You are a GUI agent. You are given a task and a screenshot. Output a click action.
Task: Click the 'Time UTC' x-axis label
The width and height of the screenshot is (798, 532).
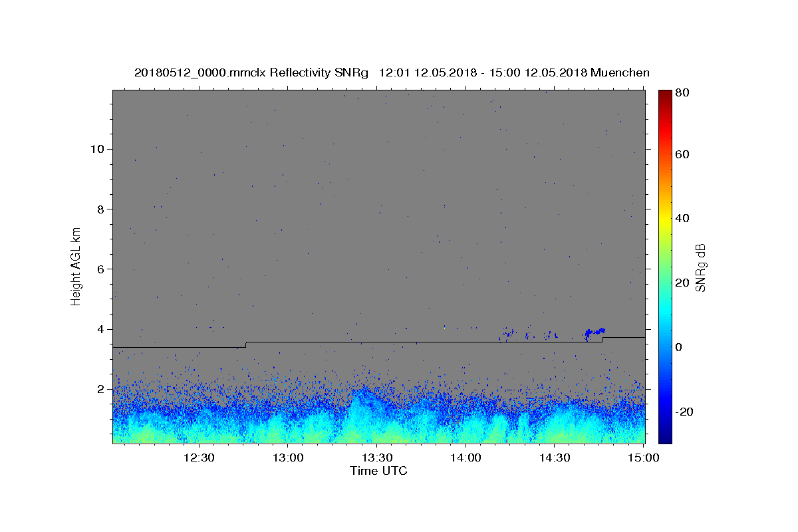pos(378,471)
